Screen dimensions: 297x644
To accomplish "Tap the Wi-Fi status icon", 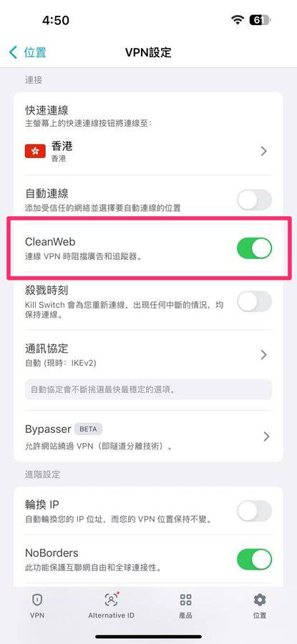I will point(238,20).
